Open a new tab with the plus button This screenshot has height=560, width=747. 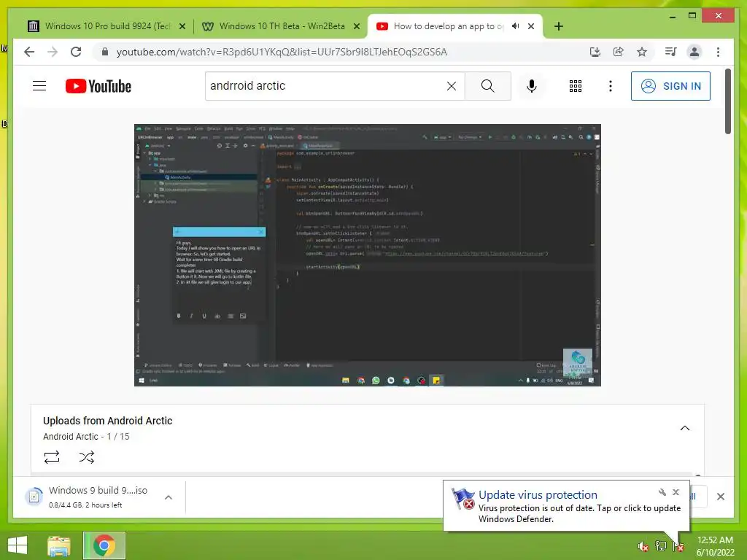tap(559, 26)
